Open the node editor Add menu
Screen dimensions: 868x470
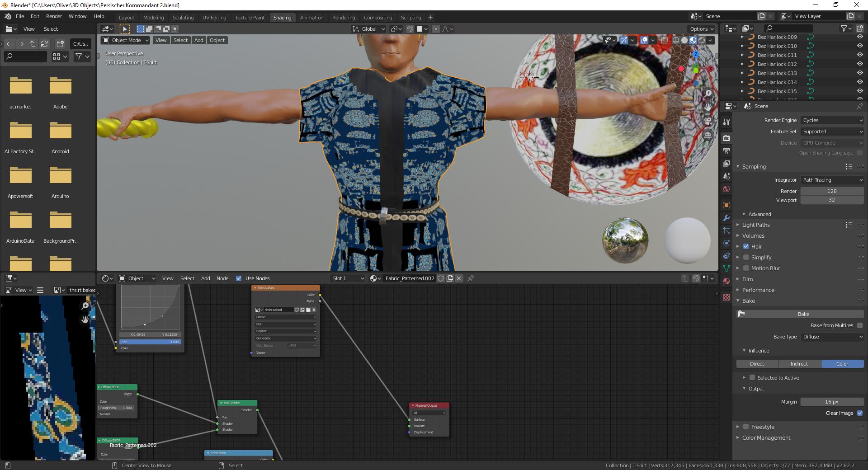pos(205,278)
